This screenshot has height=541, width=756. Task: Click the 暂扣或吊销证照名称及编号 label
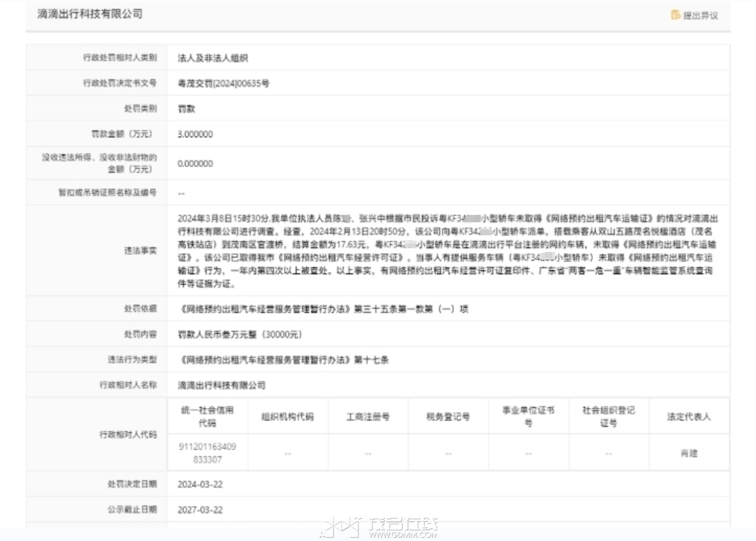[107, 193]
